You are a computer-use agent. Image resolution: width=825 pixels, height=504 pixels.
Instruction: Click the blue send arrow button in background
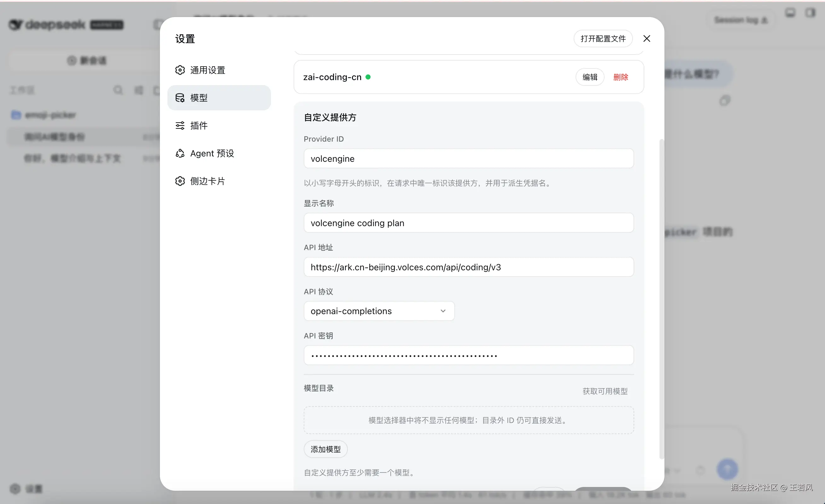(727, 469)
